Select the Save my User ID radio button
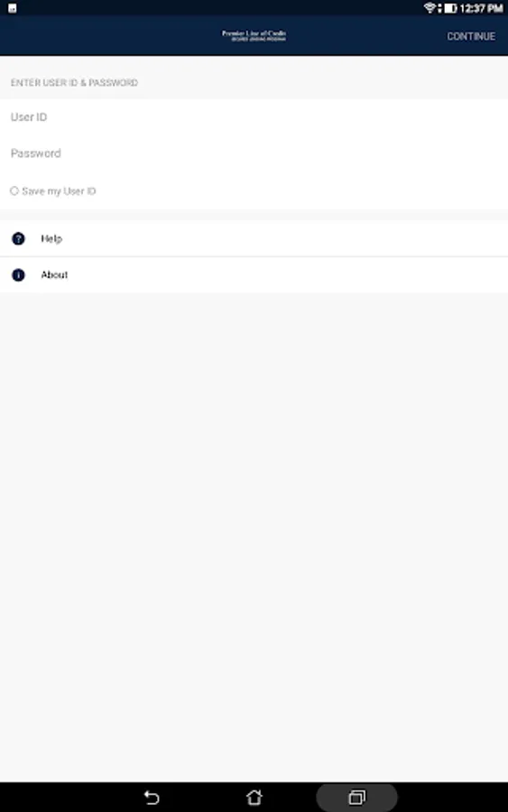The width and height of the screenshot is (508, 812). [14, 191]
